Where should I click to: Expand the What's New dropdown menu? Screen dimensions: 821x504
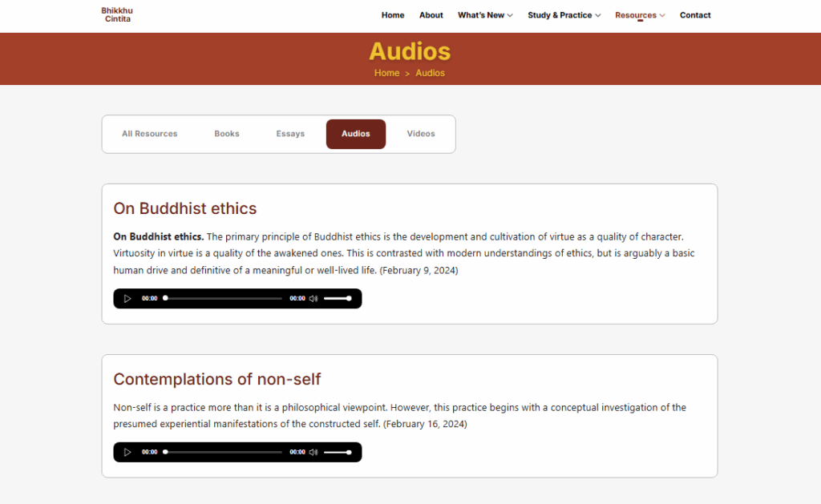(485, 15)
